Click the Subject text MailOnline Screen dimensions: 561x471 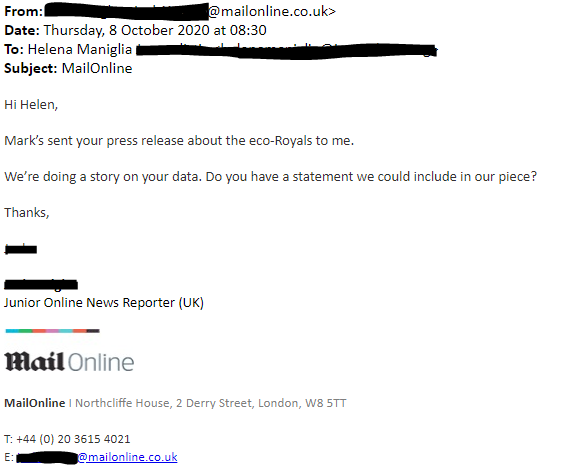coord(97,68)
